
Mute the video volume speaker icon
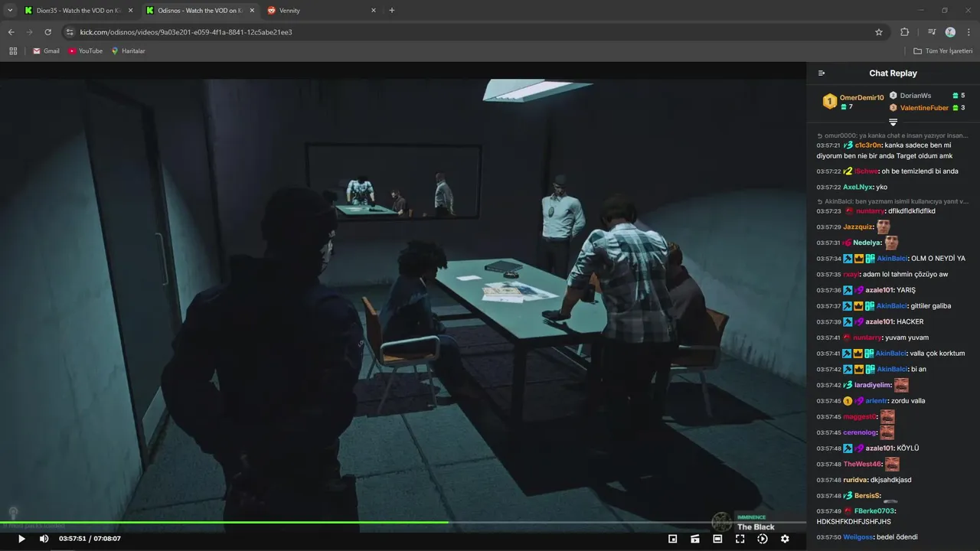pyautogui.click(x=44, y=539)
